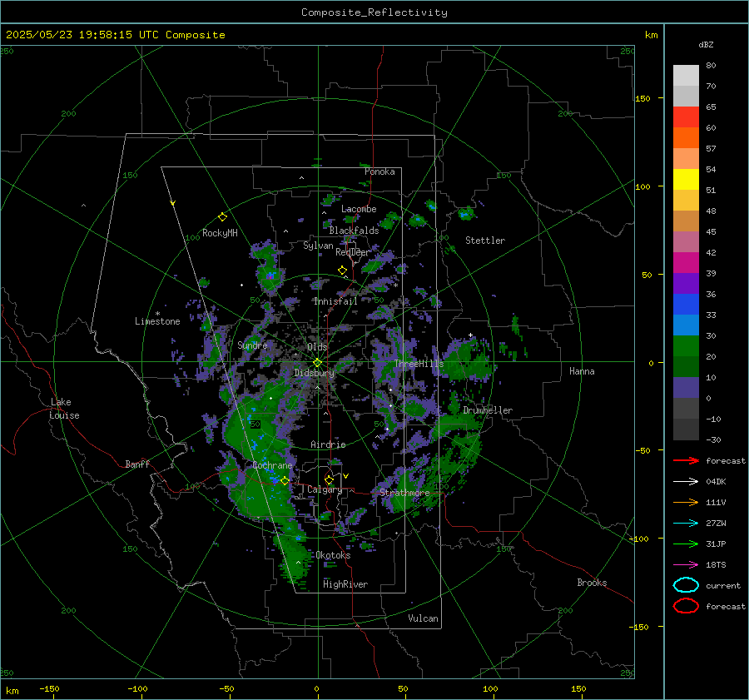Select the light blue 30-33 dBZ swatch
Screen dimensions: 749x700
pyautogui.click(x=686, y=325)
